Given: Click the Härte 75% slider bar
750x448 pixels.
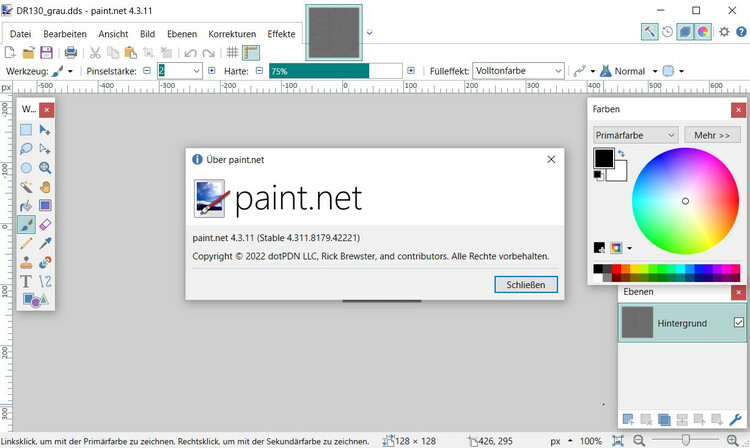Looking at the screenshot, I should coord(335,71).
